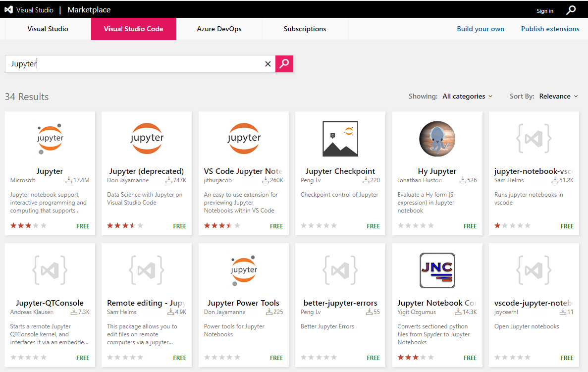Click the Hy Jupyter squid icon

(x=437, y=139)
